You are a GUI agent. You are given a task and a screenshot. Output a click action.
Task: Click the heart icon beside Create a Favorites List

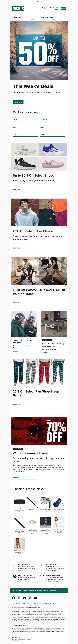click(x=42, y=576)
